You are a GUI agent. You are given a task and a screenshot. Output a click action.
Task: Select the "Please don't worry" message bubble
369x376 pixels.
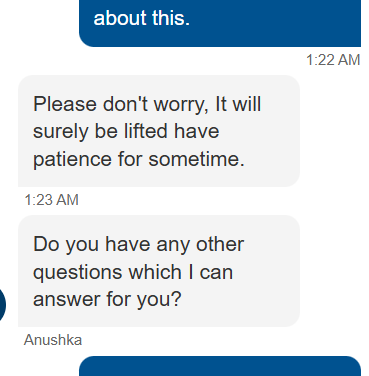159,131
